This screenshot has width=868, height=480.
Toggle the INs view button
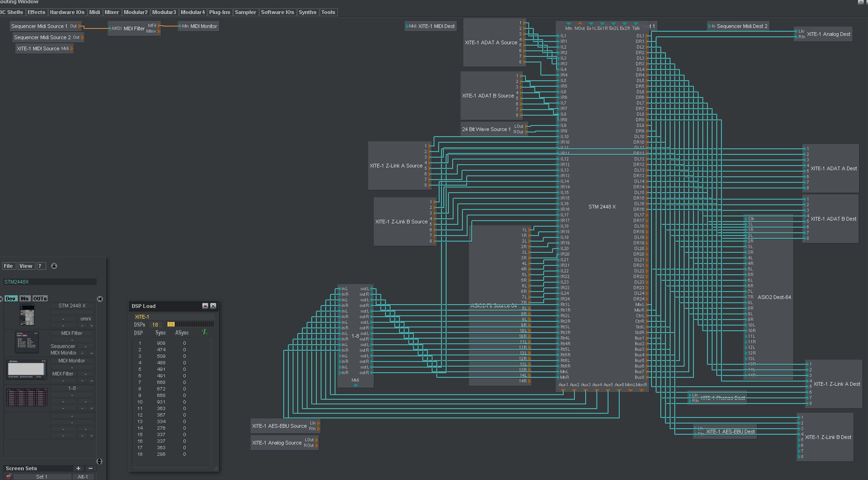click(x=25, y=299)
